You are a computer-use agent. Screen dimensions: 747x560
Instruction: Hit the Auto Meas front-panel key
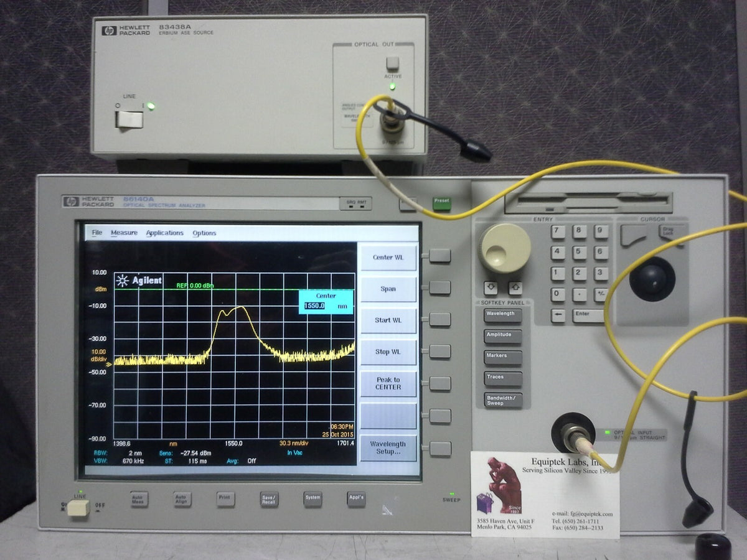click(x=139, y=499)
